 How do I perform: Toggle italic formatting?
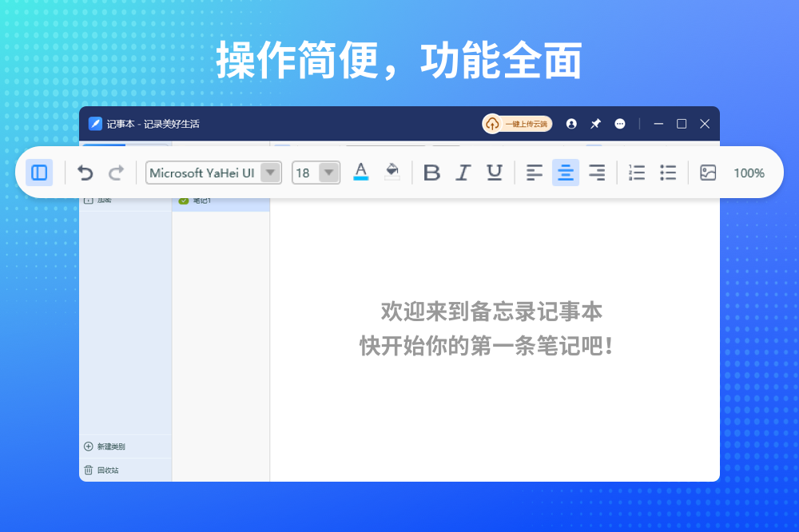pos(463,173)
